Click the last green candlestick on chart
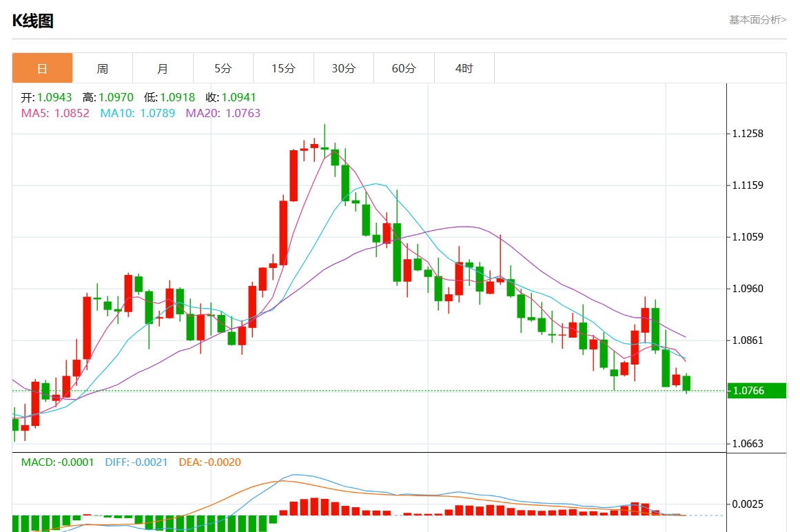800x532 pixels. coord(686,383)
